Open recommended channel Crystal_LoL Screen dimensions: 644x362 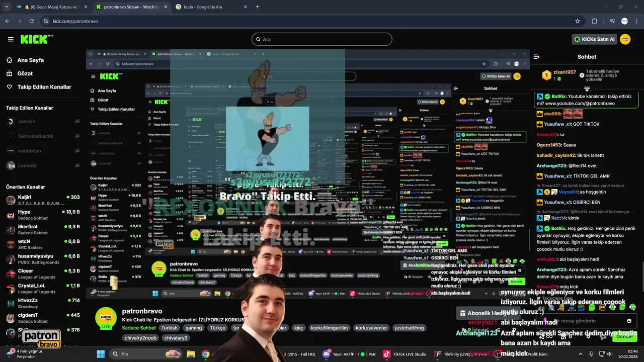(43, 289)
